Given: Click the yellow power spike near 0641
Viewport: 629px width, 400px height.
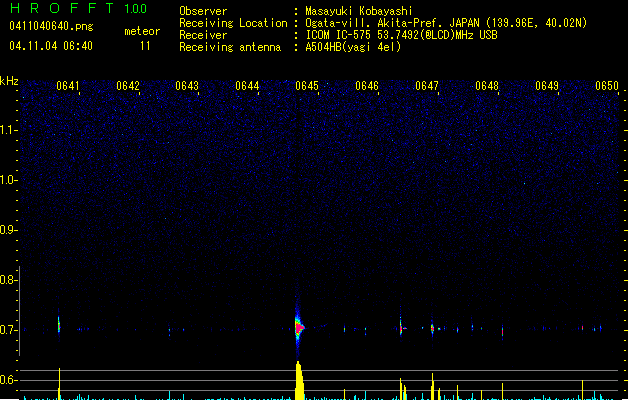Looking at the screenshot, I should [x=59, y=384].
